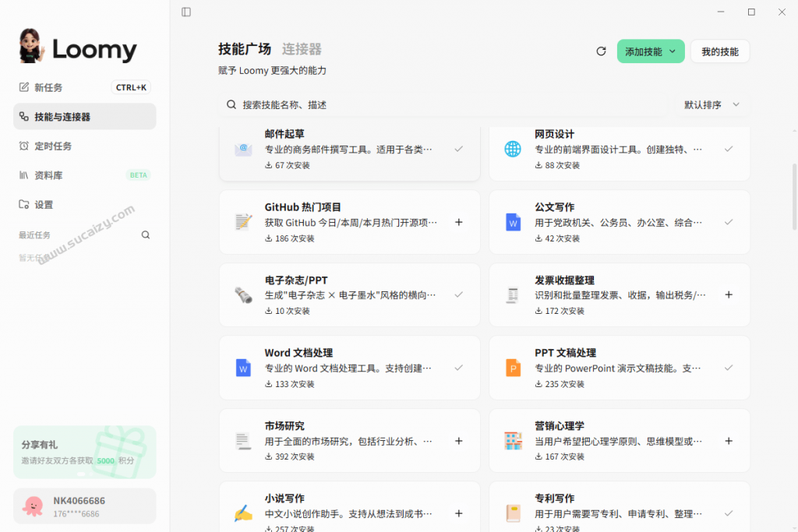798x532 pixels.
Task: Click the 电子杂志/PPT newspaper icon
Action: (x=243, y=295)
